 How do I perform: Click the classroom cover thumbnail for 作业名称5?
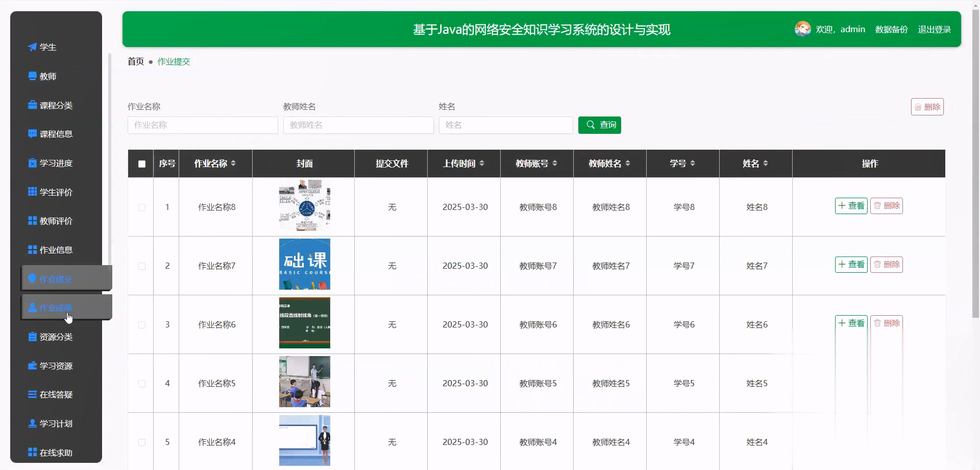coord(305,382)
